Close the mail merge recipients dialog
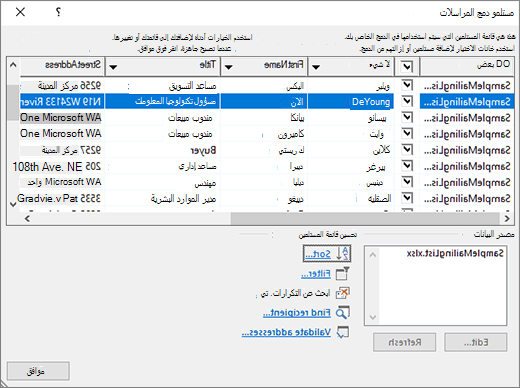 [x=20, y=12]
